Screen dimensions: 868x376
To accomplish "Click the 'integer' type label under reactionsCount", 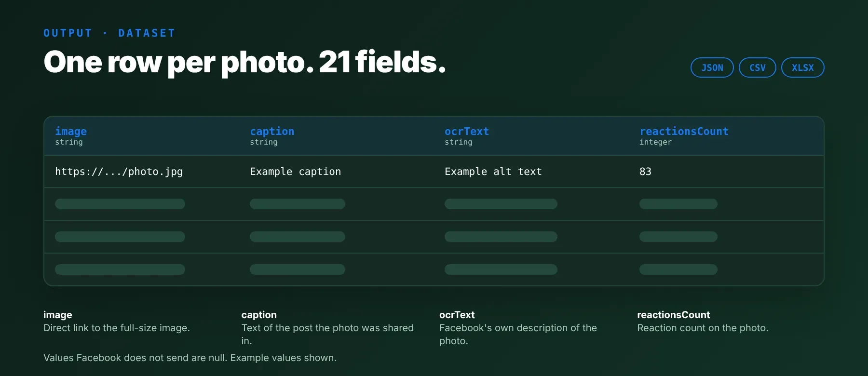I will pyautogui.click(x=655, y=142).
